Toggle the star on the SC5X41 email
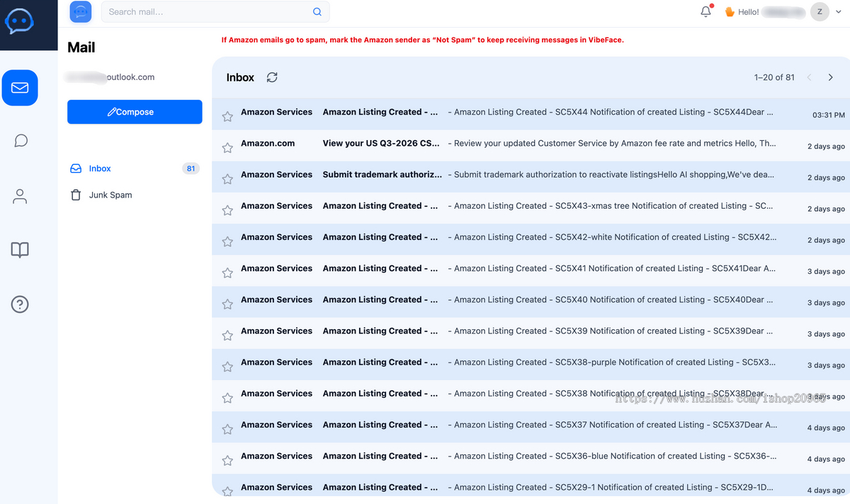Screen dimensions: 850x504 click(227, 273)
